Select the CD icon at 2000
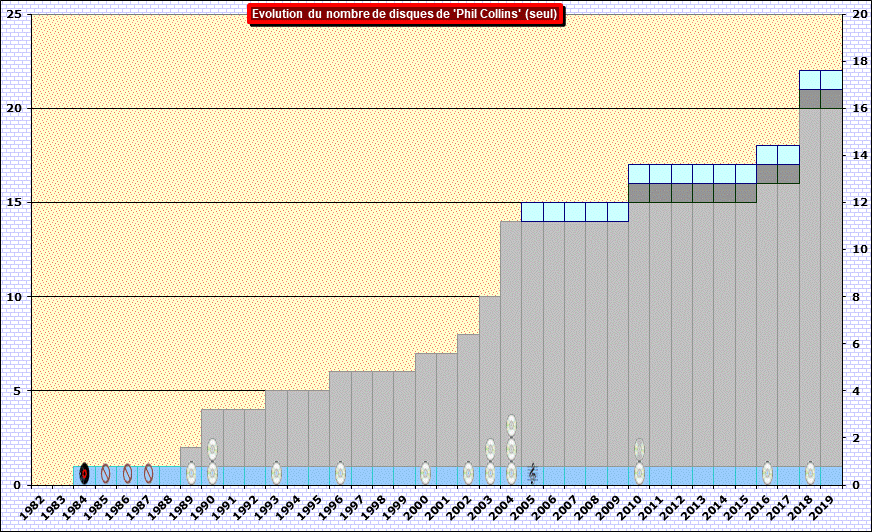The height and width of the screenshot is (532, 872). [x=425, y=473]
